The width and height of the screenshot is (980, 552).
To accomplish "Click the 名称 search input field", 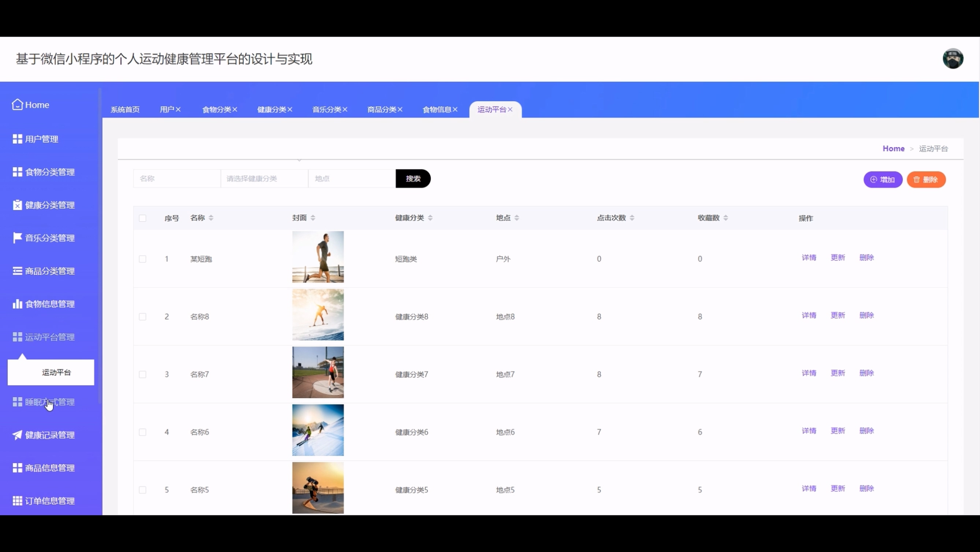I will [x=177, y=179].
